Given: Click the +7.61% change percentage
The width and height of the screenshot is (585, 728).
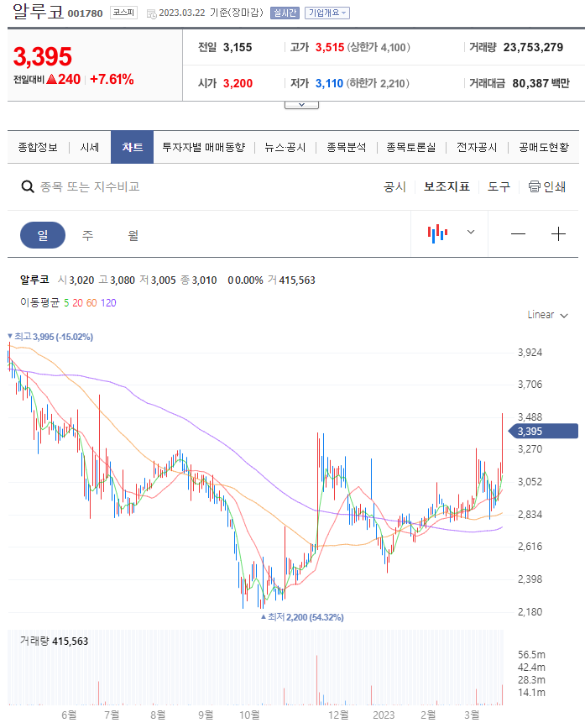Looking at the screenshot, I should (112, 80).
